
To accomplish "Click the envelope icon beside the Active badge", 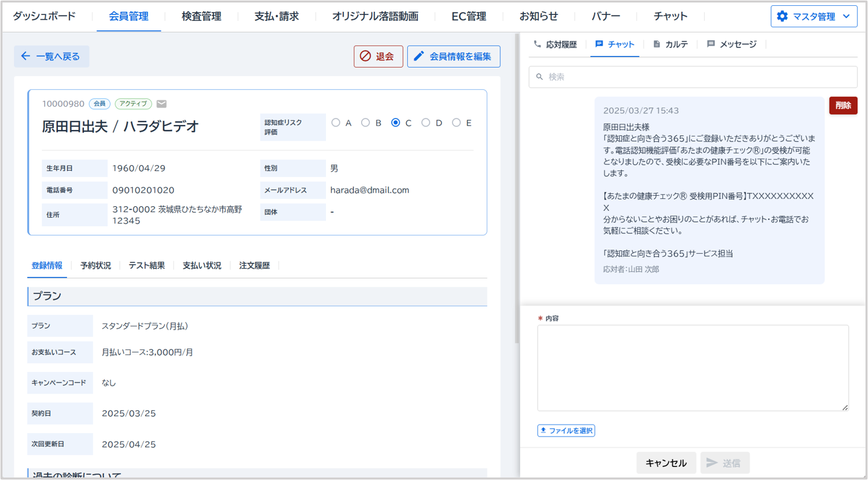I will point(162,104).
